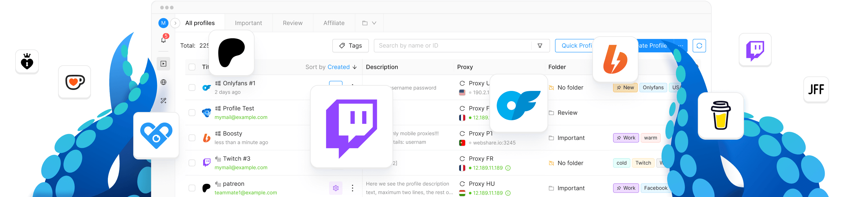The height and width of the screenshot is (197, 868).
Task: Click the Patreon icon in patreon row
Action: [206, 188]
